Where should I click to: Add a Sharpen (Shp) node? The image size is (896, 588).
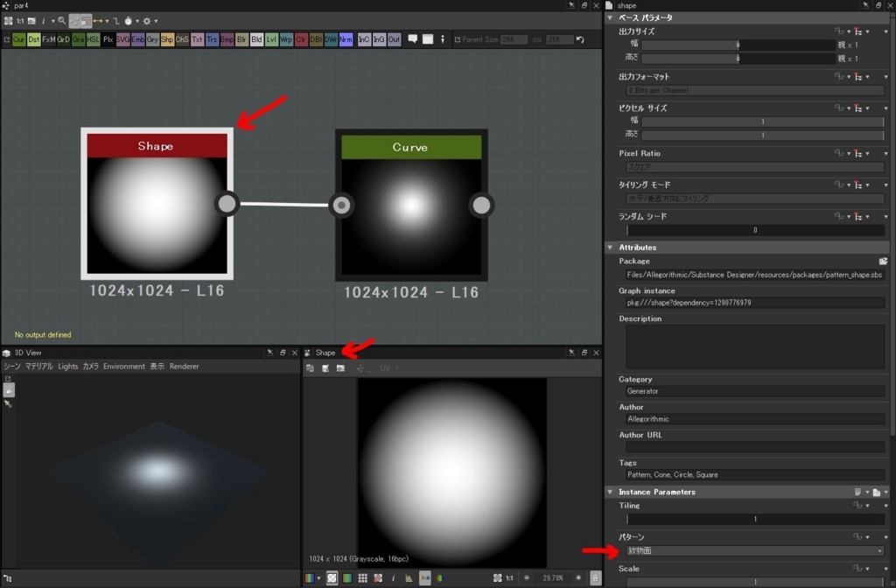coord(167,39)
